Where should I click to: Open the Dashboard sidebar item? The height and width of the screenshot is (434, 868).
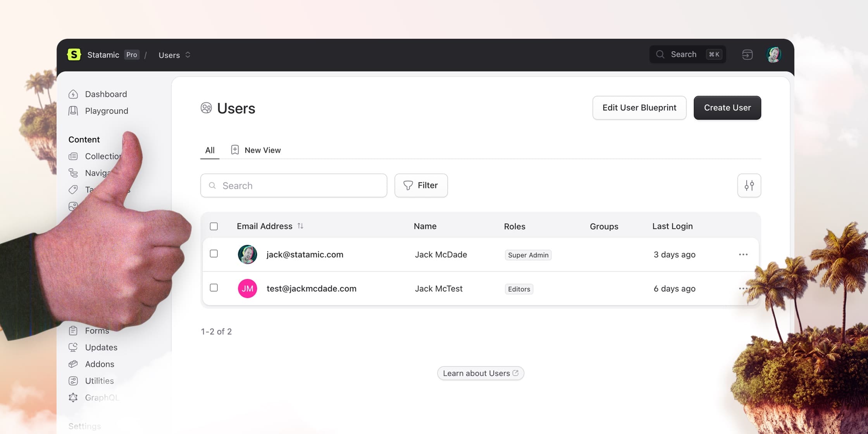[98, 94]
